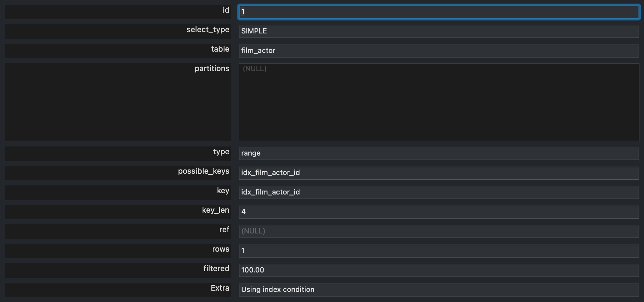The image size is (644, 302).
Task: Click the rows column label
Action: tap(221, 249)
